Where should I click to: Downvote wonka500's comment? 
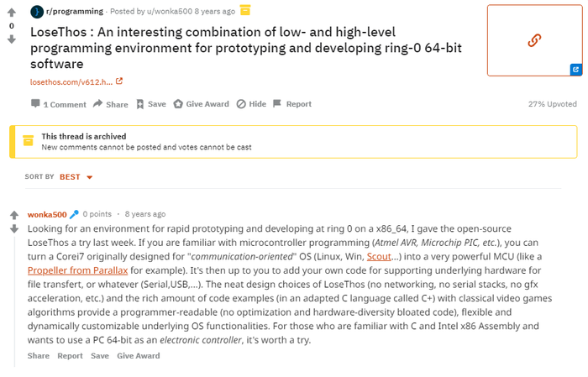coord(13,228)
